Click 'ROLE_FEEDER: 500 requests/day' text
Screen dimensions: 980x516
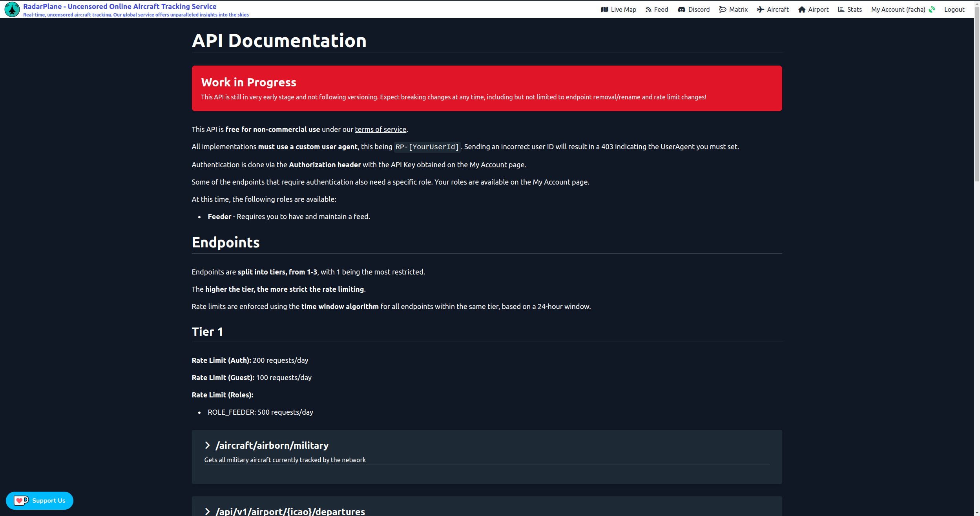[x=260, y=412]
